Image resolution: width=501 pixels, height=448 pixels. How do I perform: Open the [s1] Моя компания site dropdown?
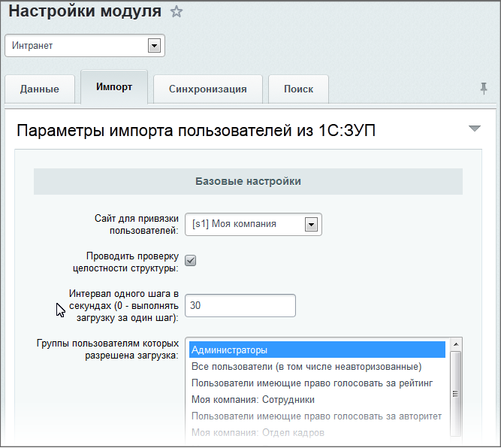pos(253,224)
